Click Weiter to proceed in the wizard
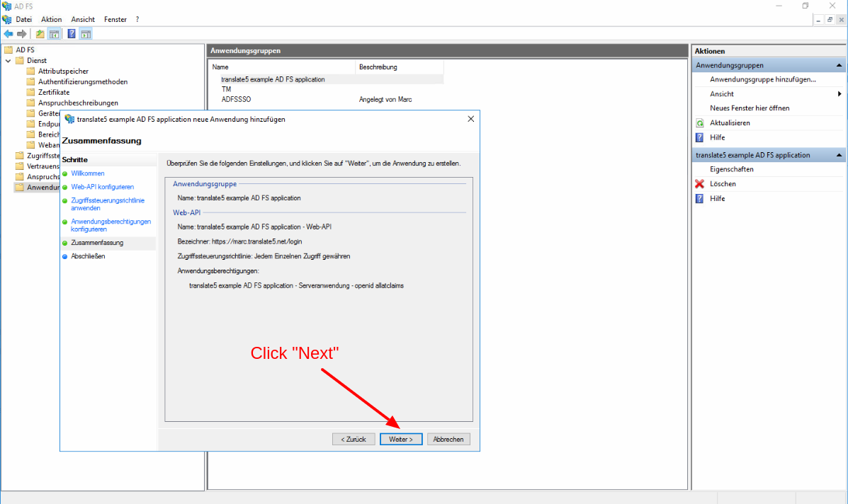Screen dimensions: 848x504 tap(401, 439)
